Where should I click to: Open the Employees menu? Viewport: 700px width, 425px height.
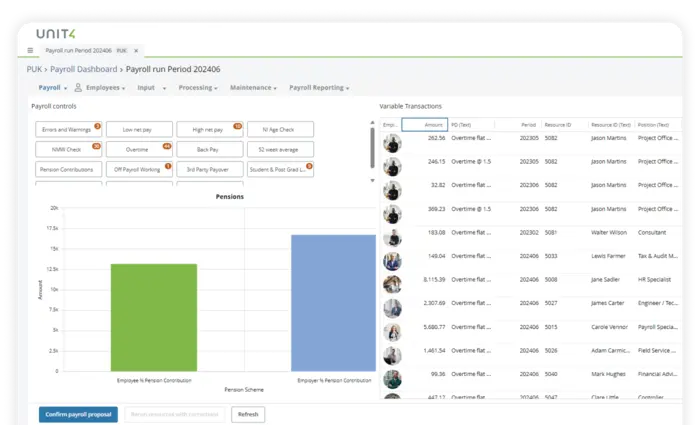coord(105,88)
